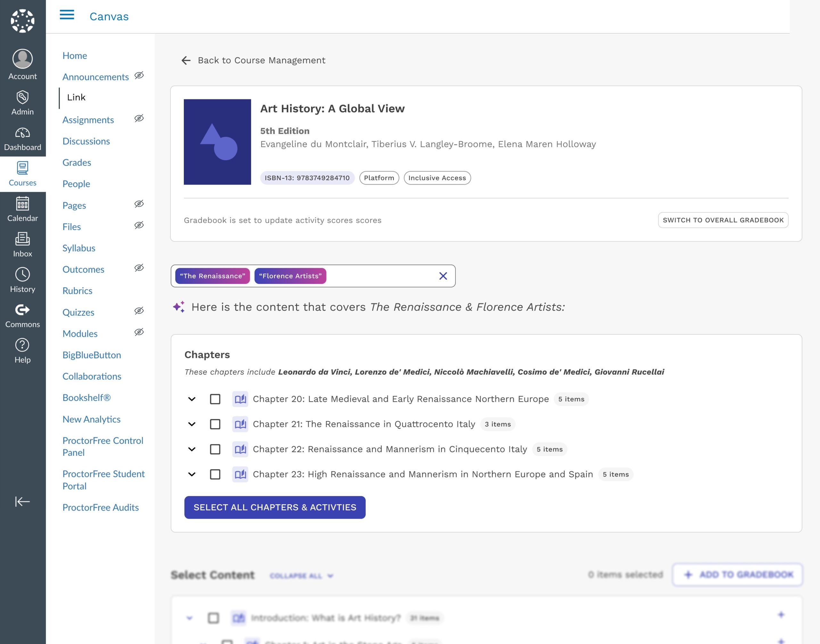This screenshot has width=820, height=644.
Task: Click Add to Gradebook button
Action: [x=737, y=574]
